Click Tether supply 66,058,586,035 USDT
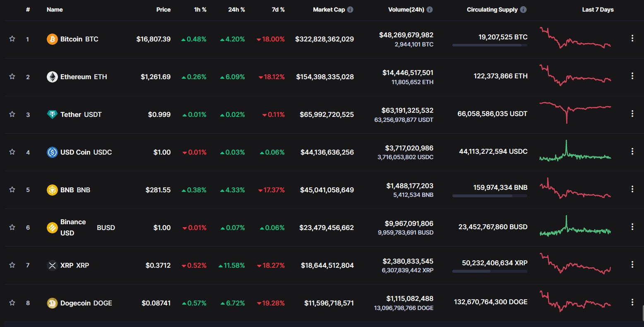The image size is (644, 327). pos(493,114)
